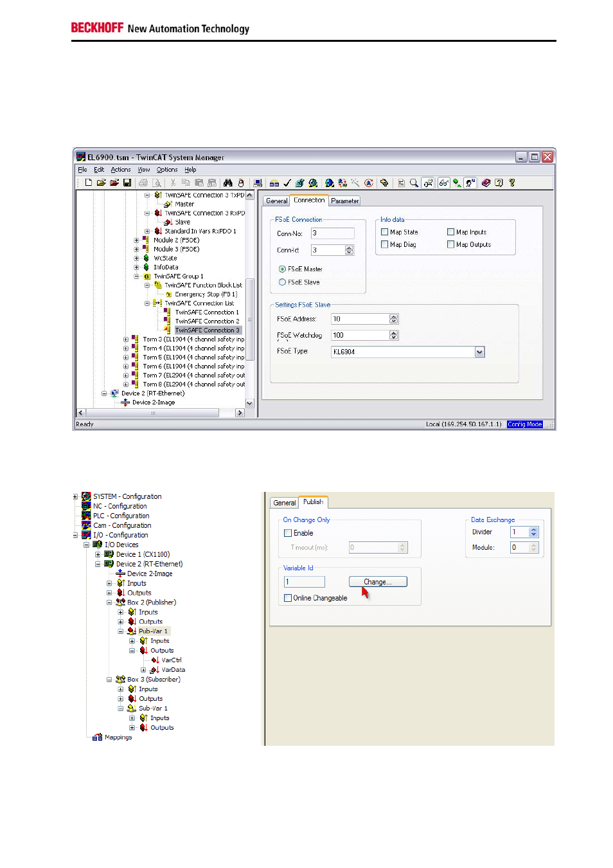Screen dimensions: 613x868
Task: Click the red folder open-from-target icon
Action: 114,183
